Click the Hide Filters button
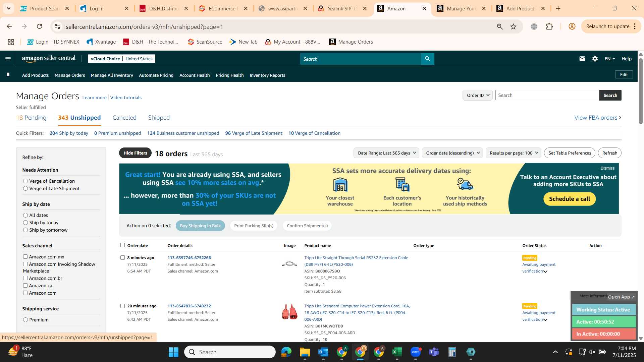The width and height of the screenshot is (644, 362). [x=135, y=153]
